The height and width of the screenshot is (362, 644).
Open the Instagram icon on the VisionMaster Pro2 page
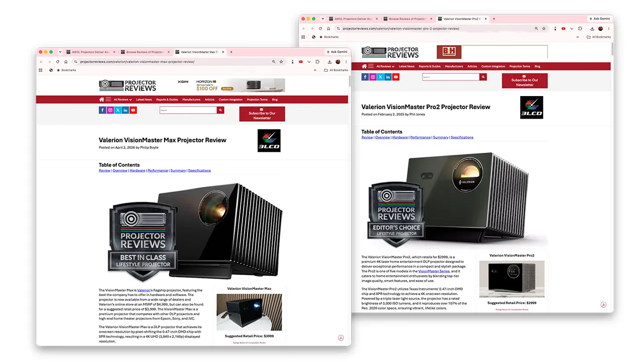pos(373,77)
